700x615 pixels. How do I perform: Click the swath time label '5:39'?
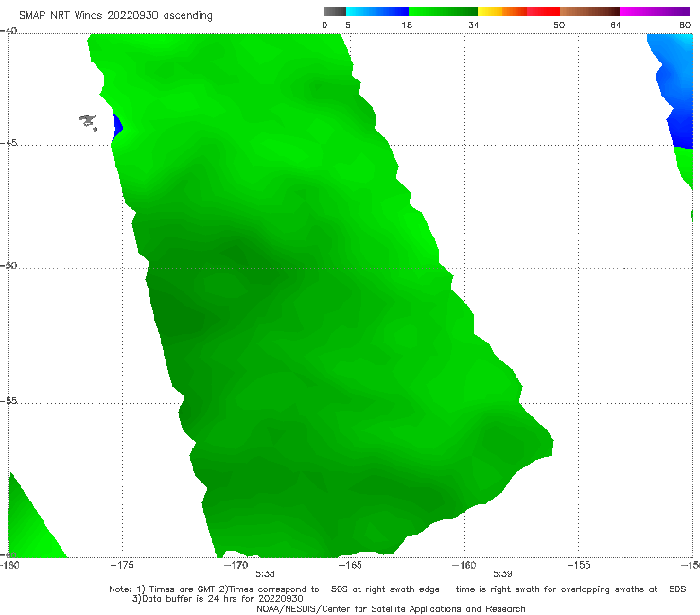502,574
